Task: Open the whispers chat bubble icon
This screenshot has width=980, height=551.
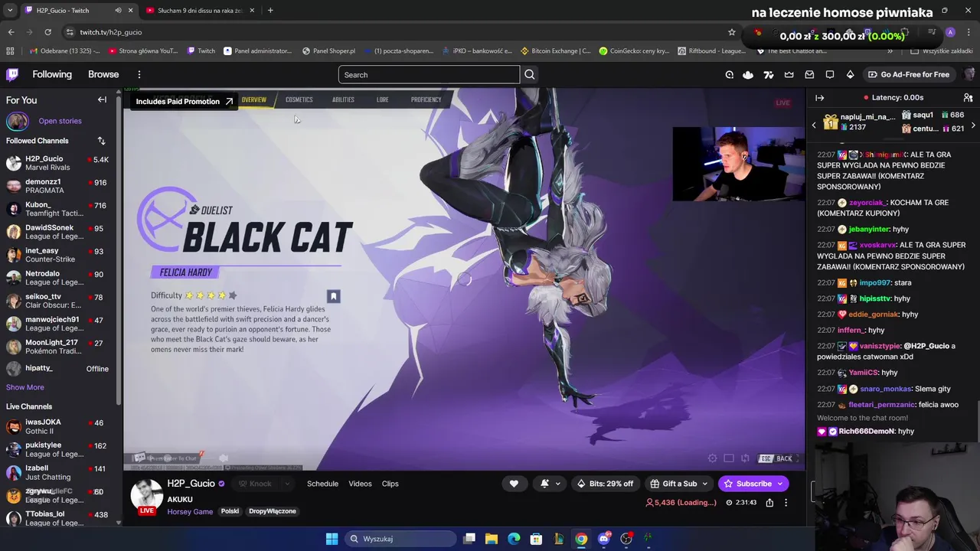Action: coord(830,74)
